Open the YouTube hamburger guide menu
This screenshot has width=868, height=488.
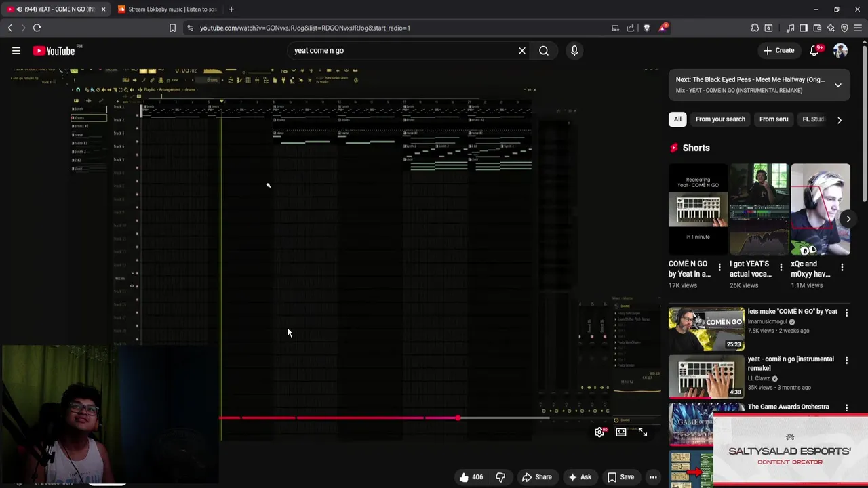point(16,51)
